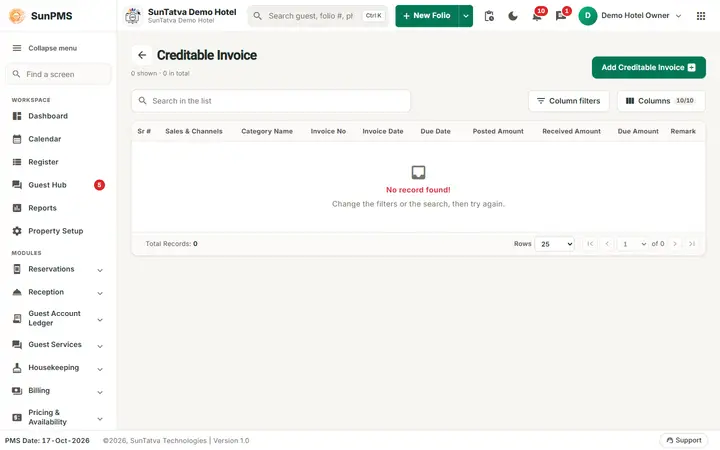Open Dashboard from the sidebar
The width and height of the screenshot is (720, 450).
[x=58, y=116]
